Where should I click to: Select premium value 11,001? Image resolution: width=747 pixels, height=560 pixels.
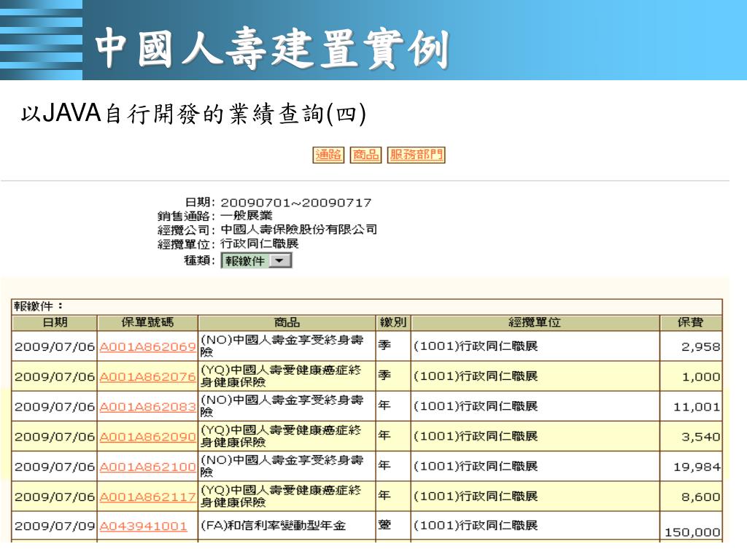click(697, 407)
